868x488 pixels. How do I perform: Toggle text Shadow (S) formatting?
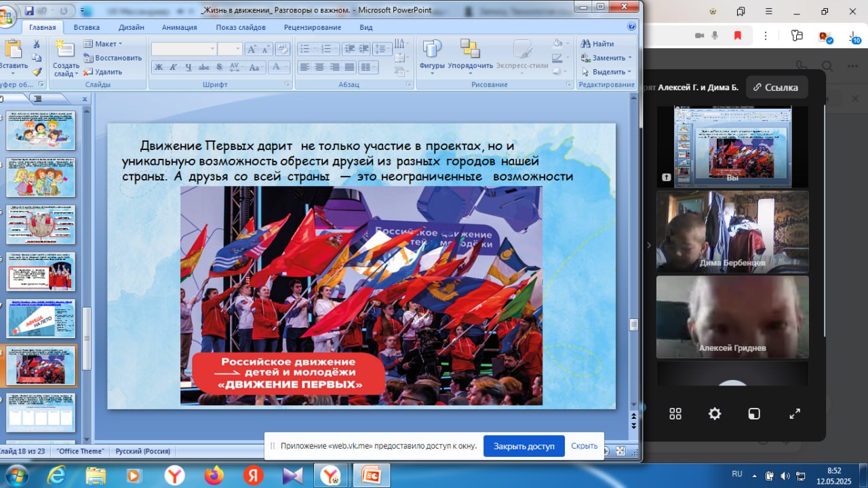pyautogui.click(x=219, y=67)
